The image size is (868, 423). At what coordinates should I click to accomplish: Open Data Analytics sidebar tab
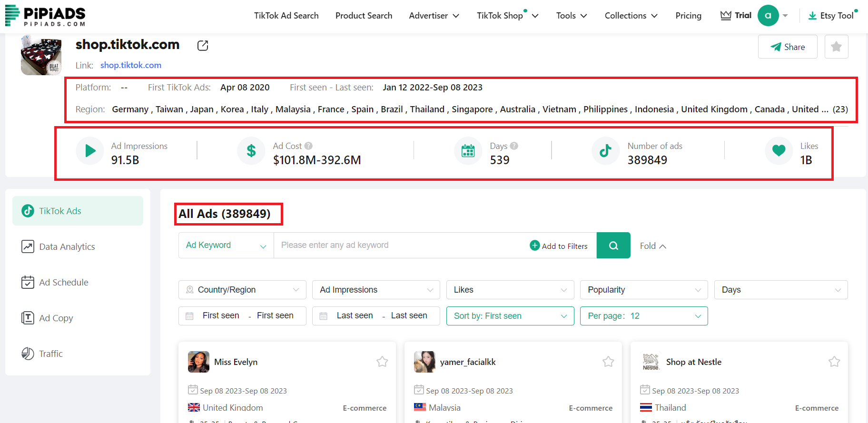78,246
